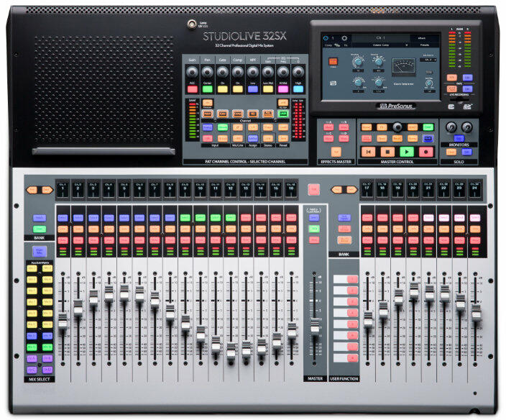506x420 pixels.
Task: Touch the Gate encoder knob in Fat Channel
Action: [x=222, y=72]
